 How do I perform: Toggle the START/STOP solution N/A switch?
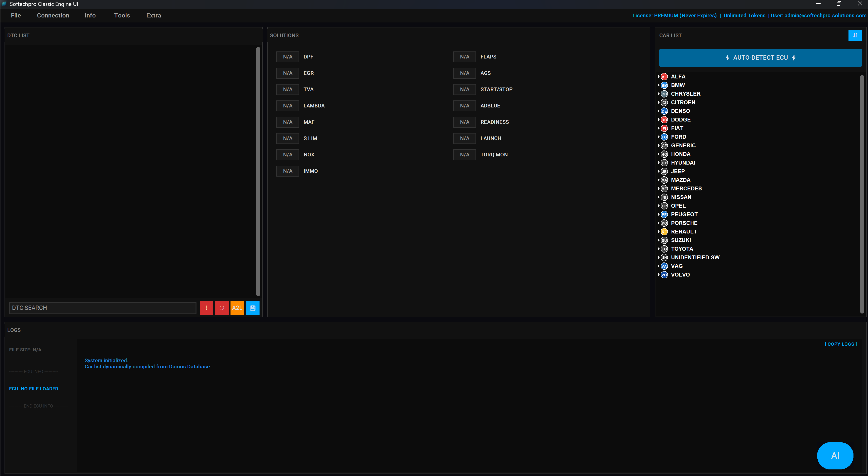click(464, 89)
